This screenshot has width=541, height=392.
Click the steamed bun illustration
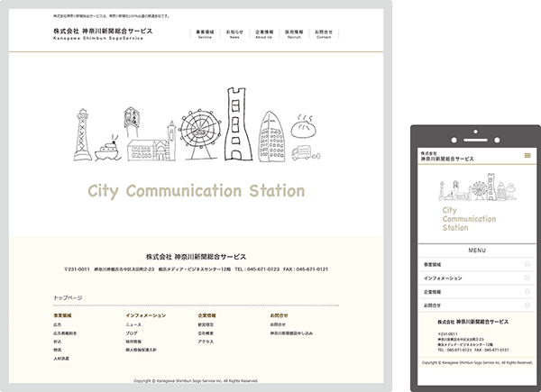pos(301,130)
